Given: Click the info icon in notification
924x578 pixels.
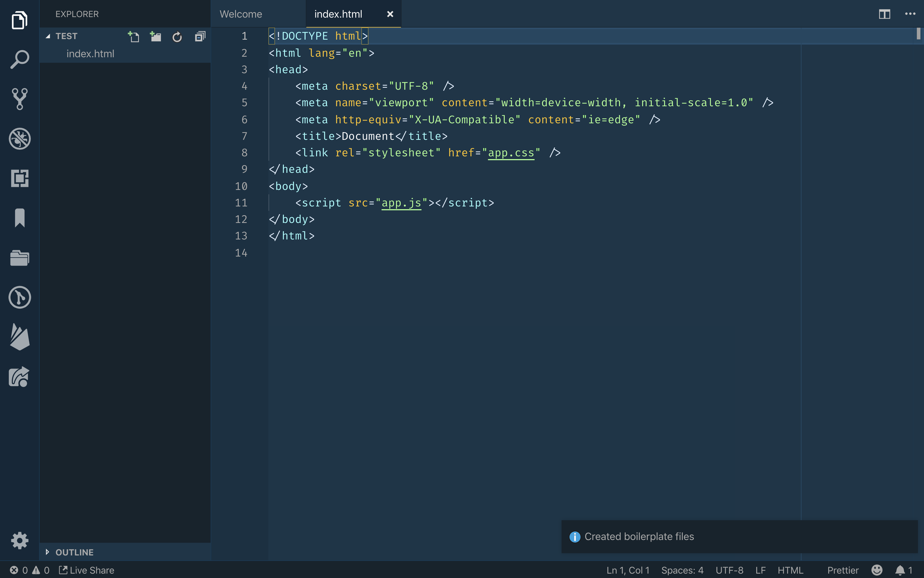Looking at the screenshot, I should [x=575, y=537].
